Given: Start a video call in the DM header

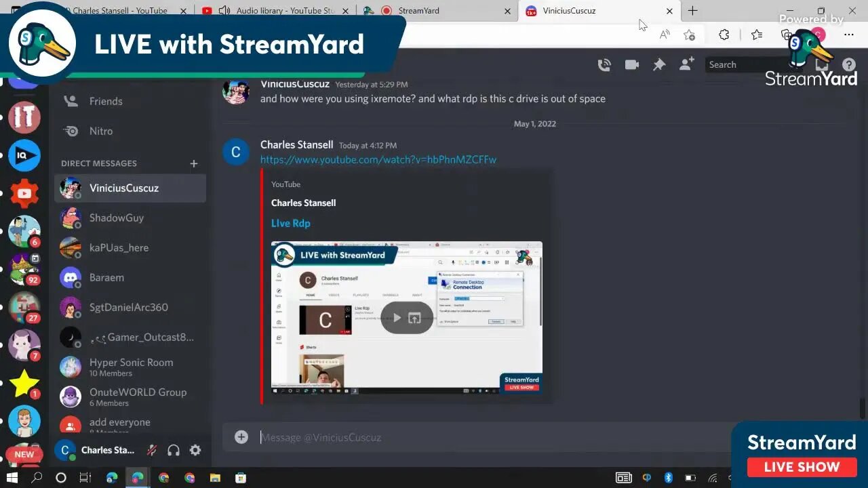Looking at the screenshot, I should pos(632,65).
